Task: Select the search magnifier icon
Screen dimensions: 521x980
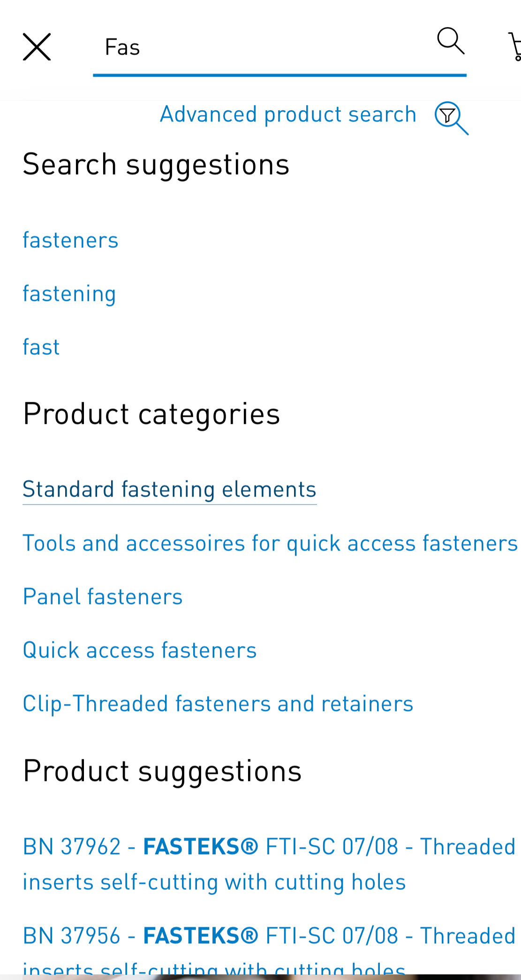Action: [450, 42]
